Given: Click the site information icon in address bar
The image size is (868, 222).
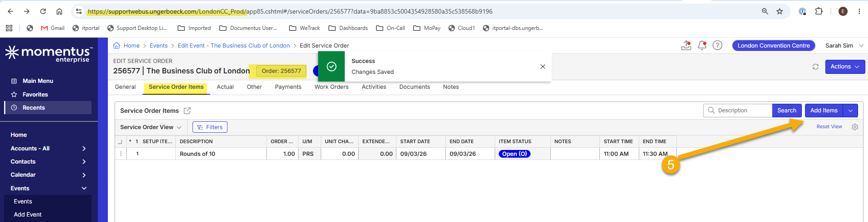Looking at the screenshot, I should (x=79, y=11).
